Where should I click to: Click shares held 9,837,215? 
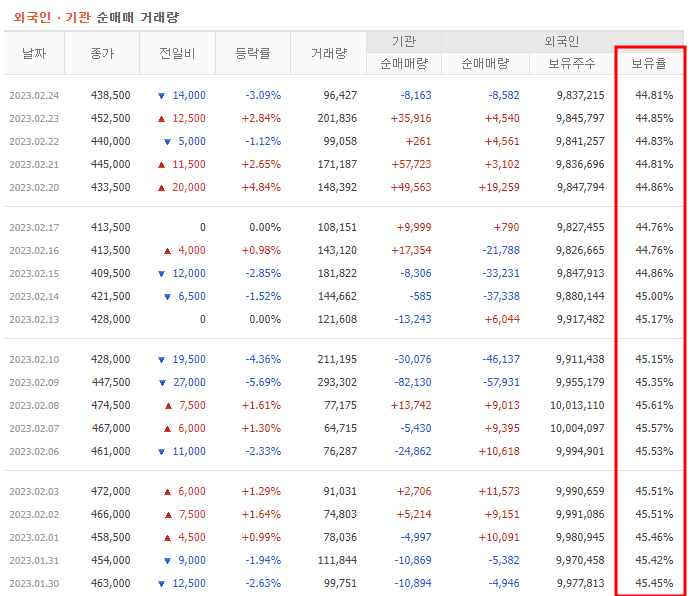pos(581,95)
